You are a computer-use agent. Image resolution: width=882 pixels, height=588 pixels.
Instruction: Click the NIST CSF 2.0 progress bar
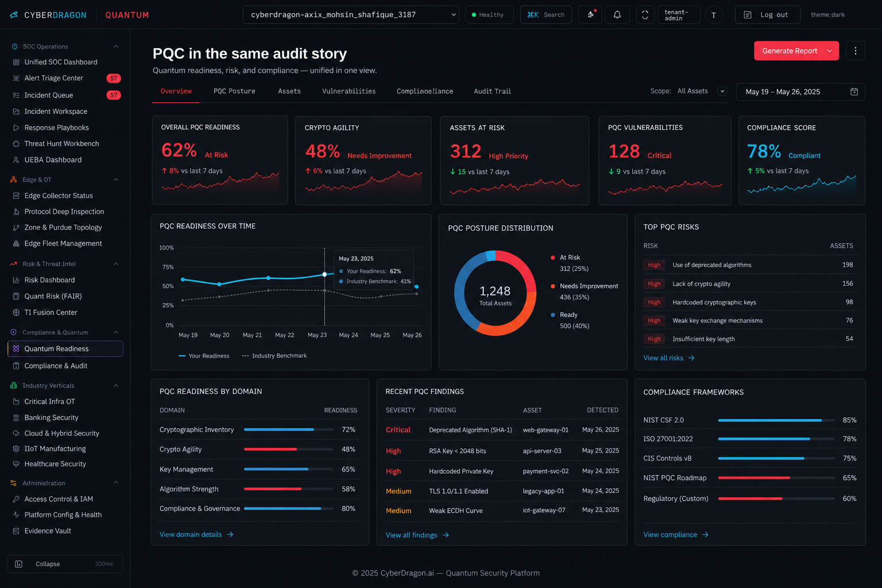point(776,420)
